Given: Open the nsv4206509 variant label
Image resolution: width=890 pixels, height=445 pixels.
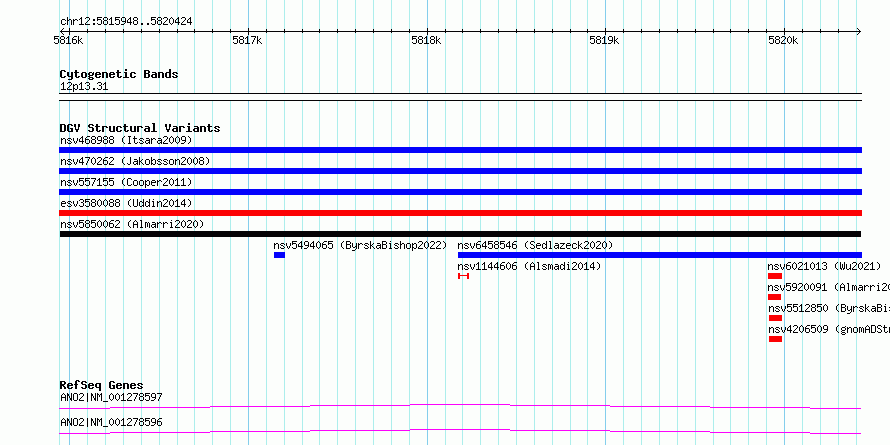Looking at the screenshot, I should (829, 329).
